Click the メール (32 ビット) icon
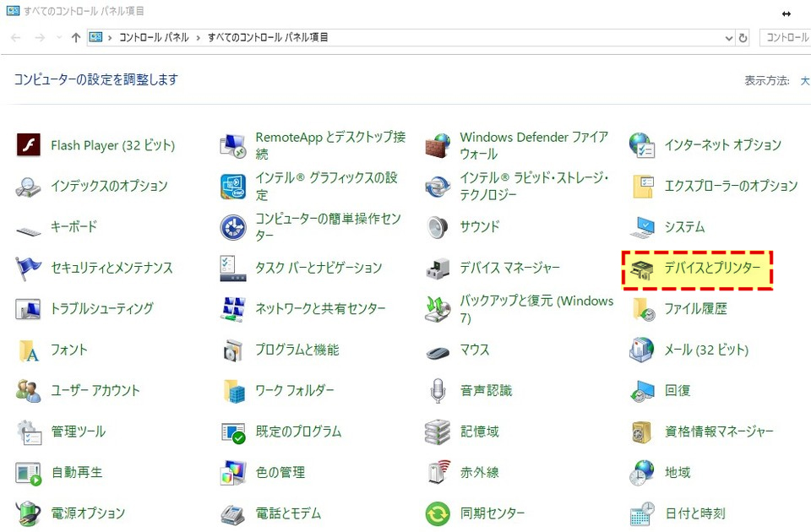The image size is (811, 532). (642, 350)
